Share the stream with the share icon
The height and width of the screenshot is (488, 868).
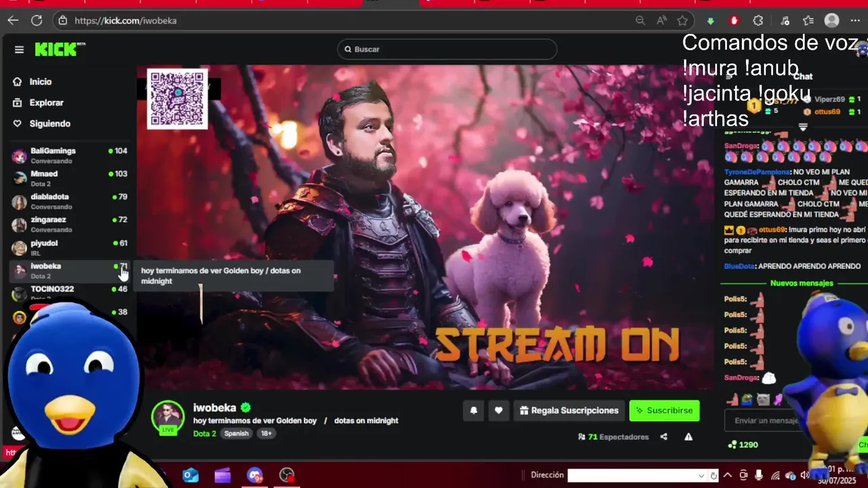[x=664, y=437]
